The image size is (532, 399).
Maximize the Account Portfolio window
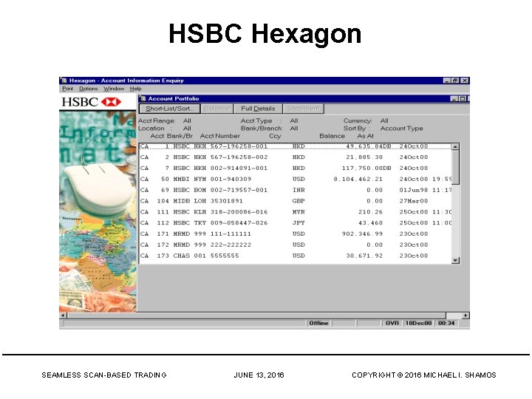pos(462,98)
